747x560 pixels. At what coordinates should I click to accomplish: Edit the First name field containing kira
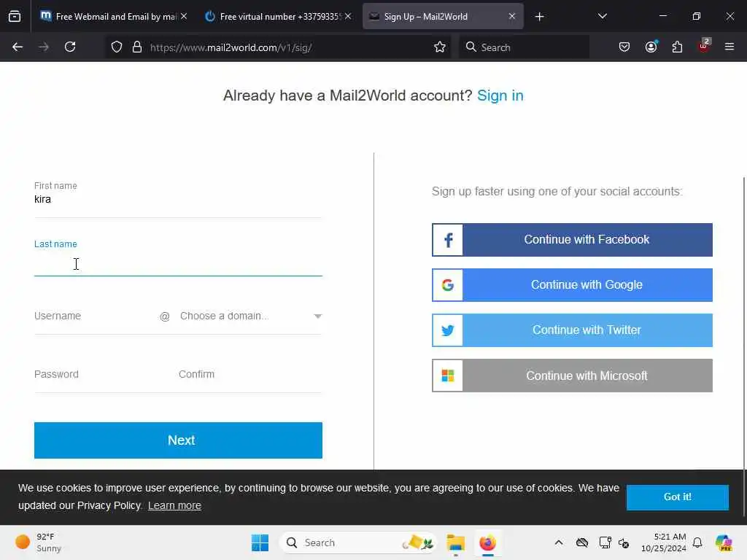(178, 200)
